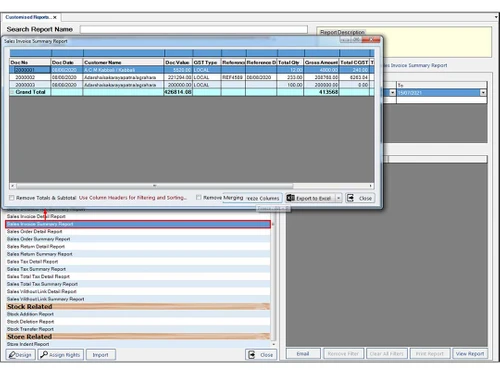Select Sales Without Link Detail Report
Viewport: 500px width, 375px height.
(138, 292)
